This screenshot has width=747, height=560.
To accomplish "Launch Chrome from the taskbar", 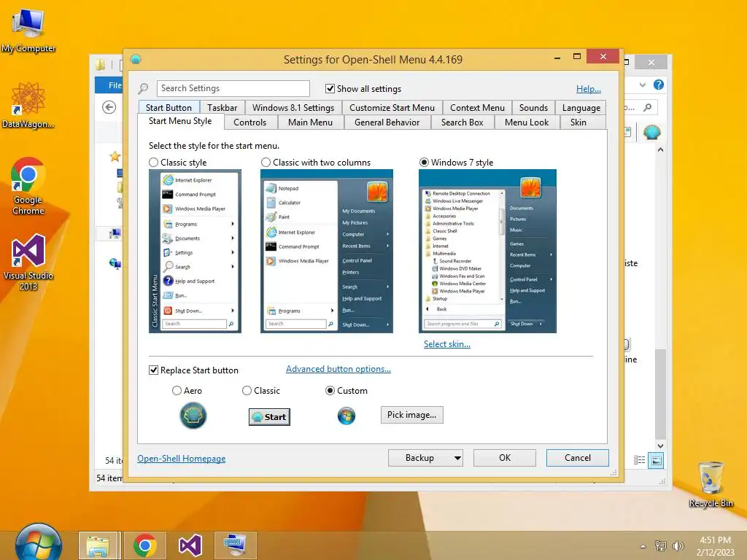I will (145, 545).
